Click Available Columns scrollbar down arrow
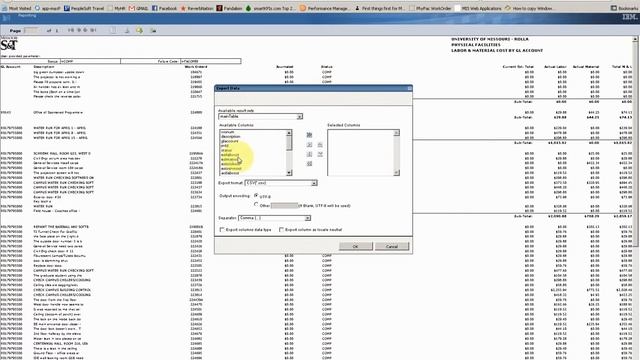The height and width of the screenshot is (360, 640). tap(289, 173)
